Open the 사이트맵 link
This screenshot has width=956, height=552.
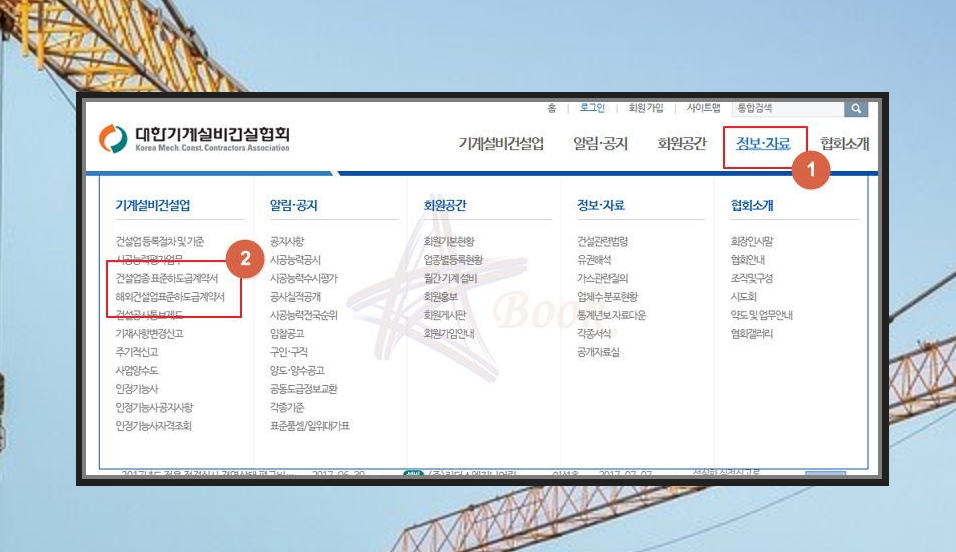[x=704, y=108]
